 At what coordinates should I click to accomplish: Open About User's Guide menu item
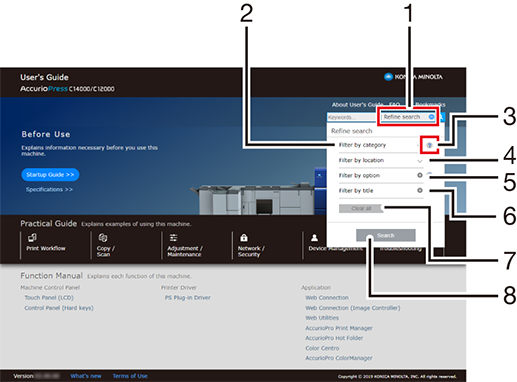click(x=357, y=105)
